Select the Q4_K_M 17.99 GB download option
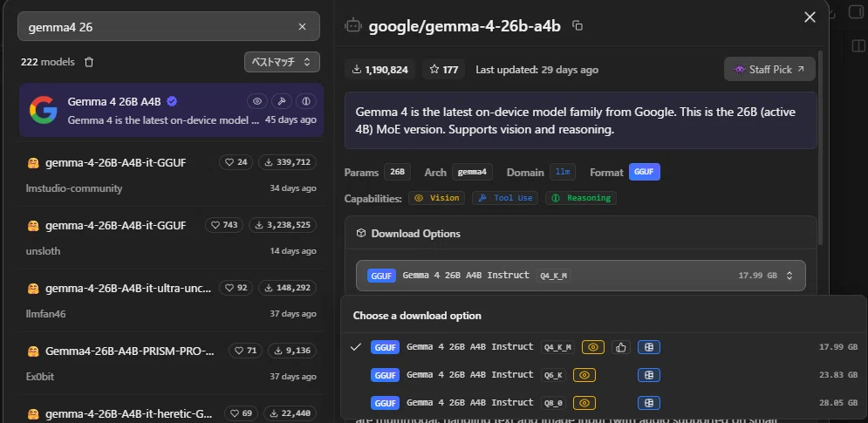Screen dimensions: 868x423 (x=604, y=347)
